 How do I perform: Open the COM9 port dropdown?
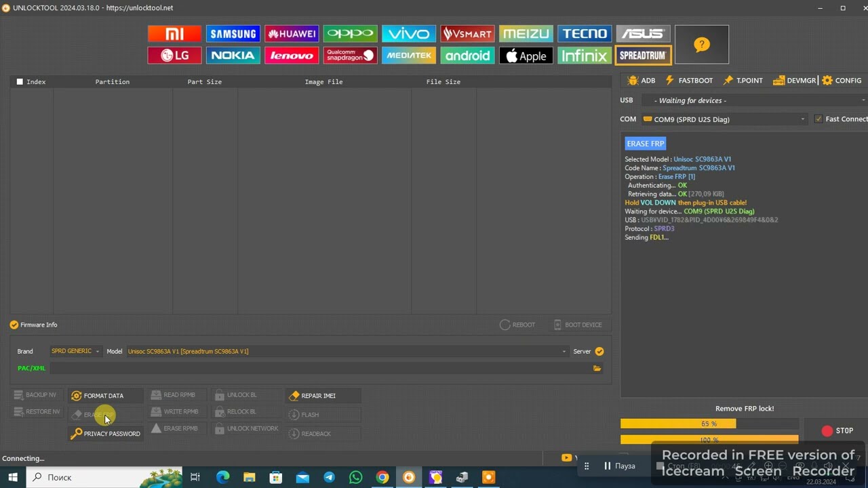tap(724, 119)
